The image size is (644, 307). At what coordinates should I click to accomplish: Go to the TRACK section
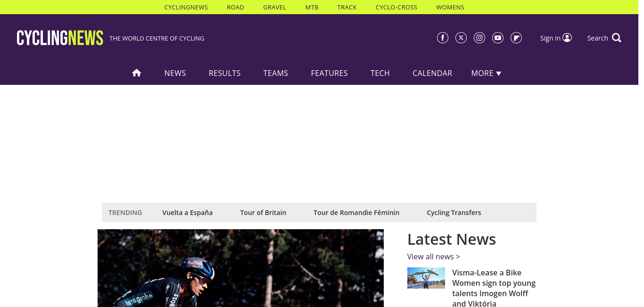[347, 7]
